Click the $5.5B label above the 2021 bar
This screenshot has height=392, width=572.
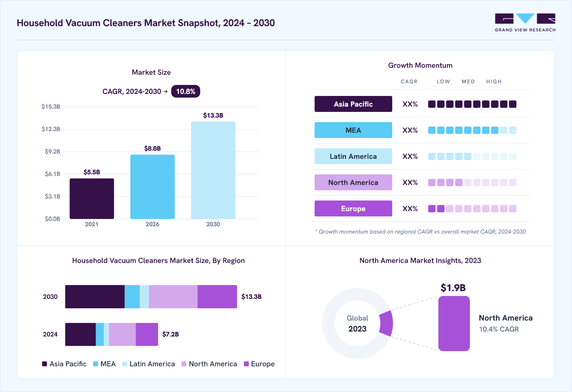tap(92, 172)
